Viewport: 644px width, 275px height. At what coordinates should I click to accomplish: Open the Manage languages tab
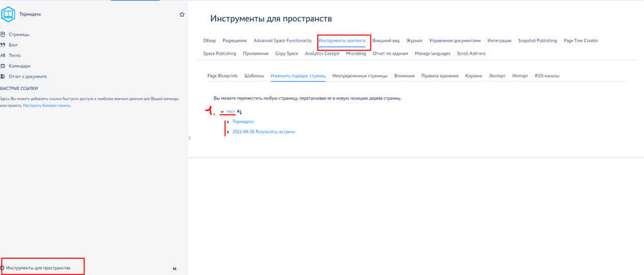(x=433, y=53)
